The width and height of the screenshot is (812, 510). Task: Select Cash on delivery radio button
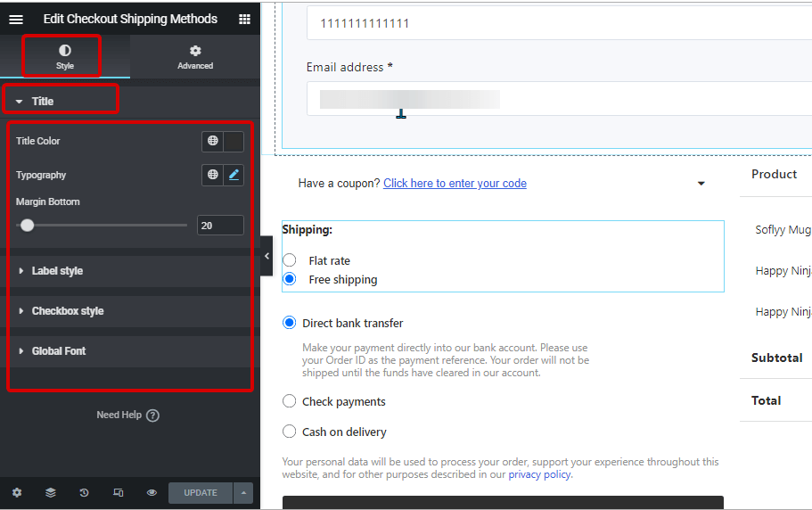pos(289,432)
